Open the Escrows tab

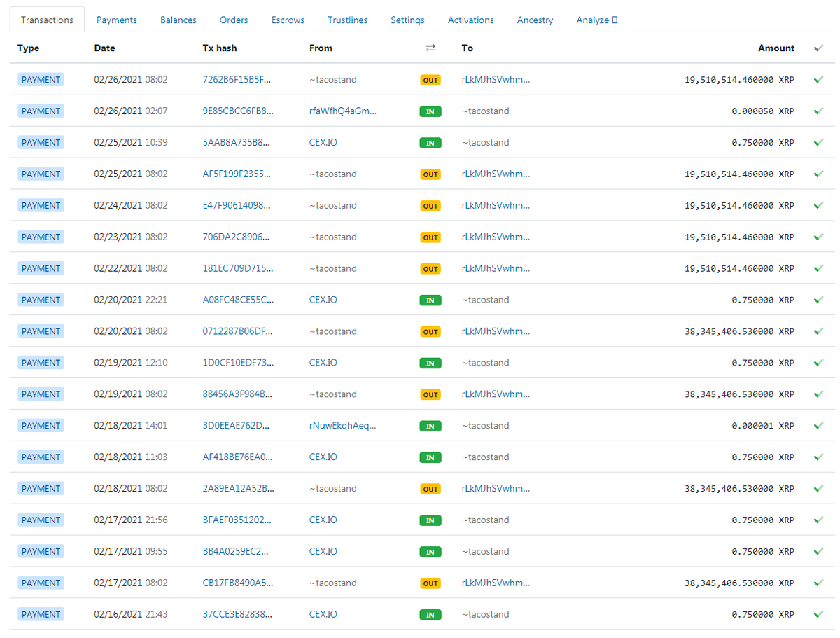point(288,20)
